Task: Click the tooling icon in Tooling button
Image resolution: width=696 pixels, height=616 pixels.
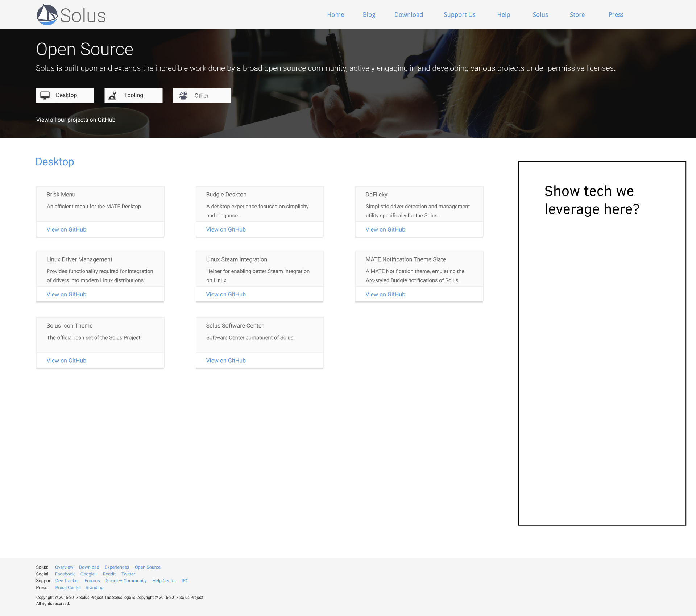Action: (x=113, y=95)
